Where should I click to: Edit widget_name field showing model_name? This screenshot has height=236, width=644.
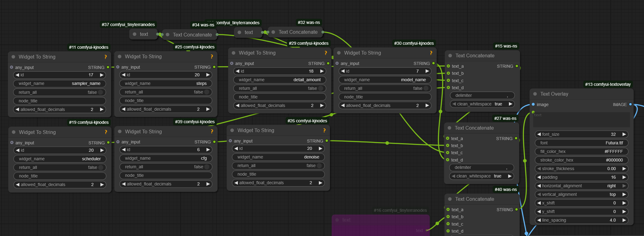385,80
